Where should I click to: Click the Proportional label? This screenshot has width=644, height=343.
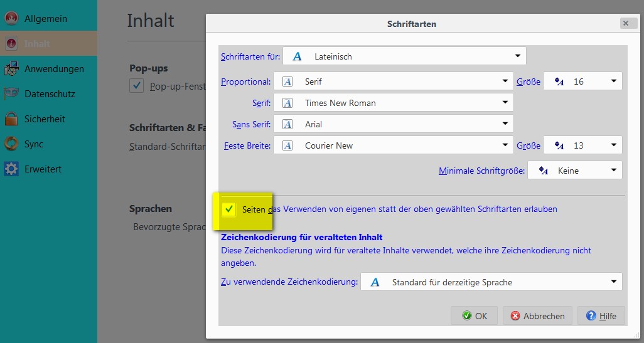245,82
